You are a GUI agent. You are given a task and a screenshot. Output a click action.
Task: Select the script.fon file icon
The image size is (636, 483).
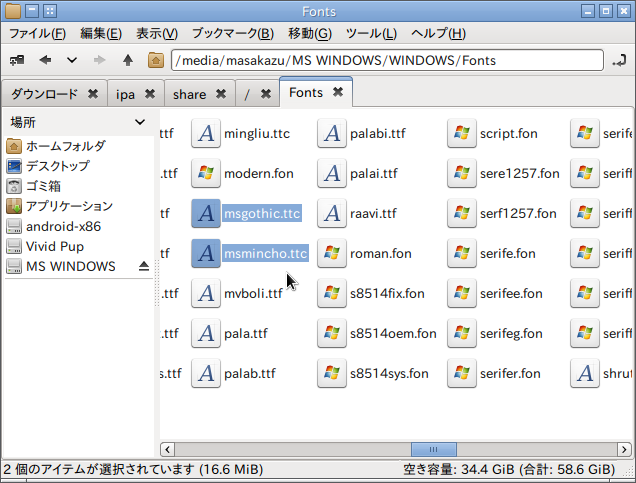[462, 133]
